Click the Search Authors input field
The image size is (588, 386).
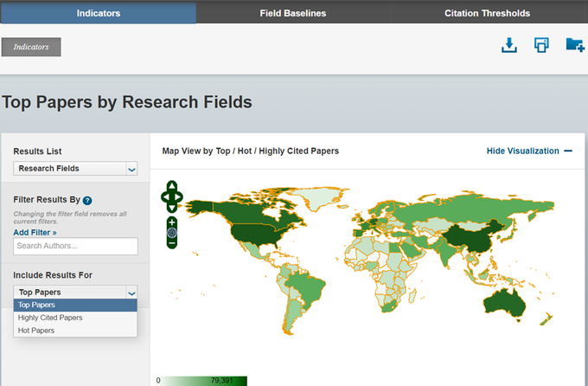(75, 246)
